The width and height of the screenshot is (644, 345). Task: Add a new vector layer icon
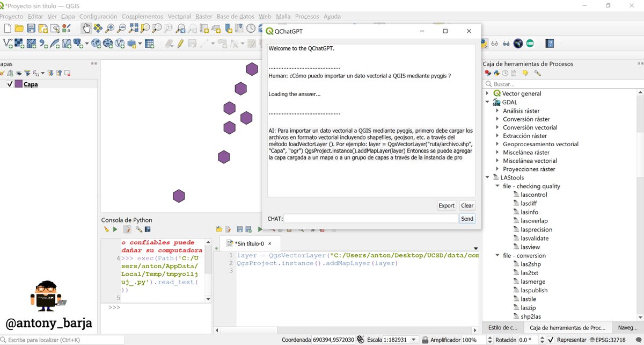pyautogui.click(x=8, y=43)
